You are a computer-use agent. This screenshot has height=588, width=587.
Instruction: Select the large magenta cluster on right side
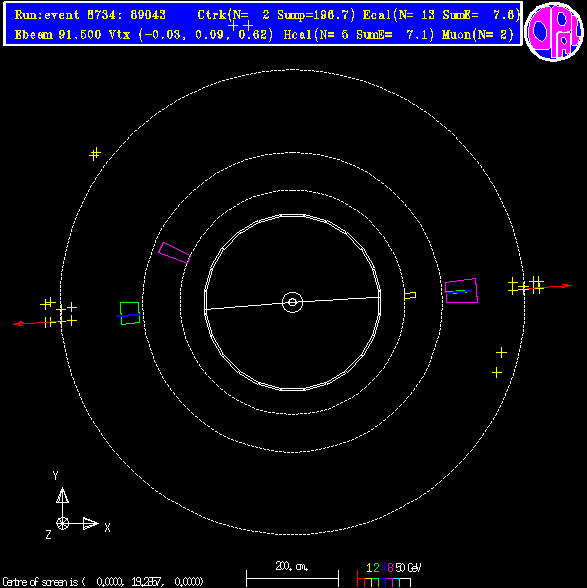461,291
